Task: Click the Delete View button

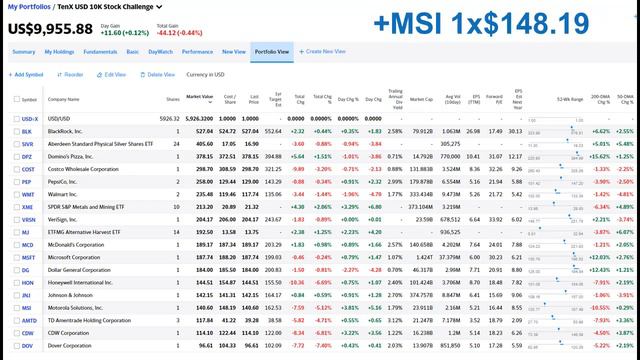Action: 158,75
